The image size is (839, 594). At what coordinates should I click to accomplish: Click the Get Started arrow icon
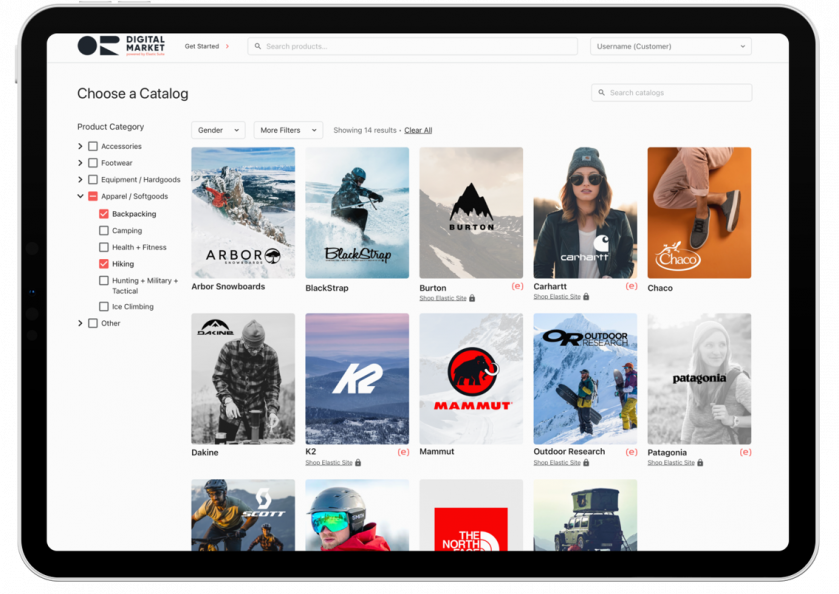tap(227, 47)
